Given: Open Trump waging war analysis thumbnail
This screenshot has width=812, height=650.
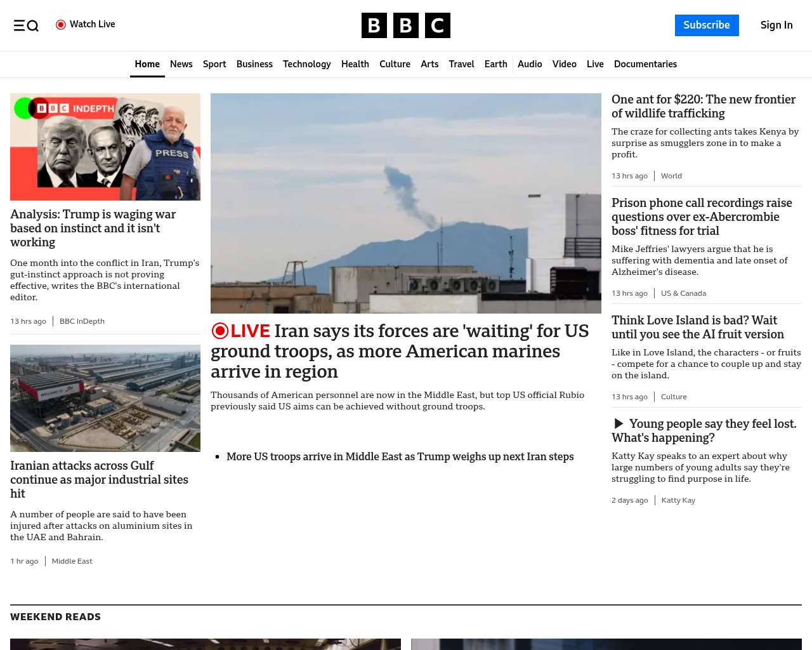Looking at the screenshot, I should pos(105,147).
